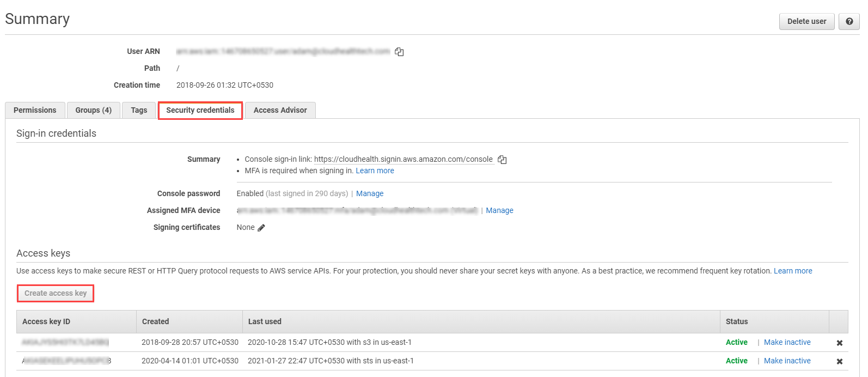
Task: Open Learn more about key rotation
Action: [793, 271]
